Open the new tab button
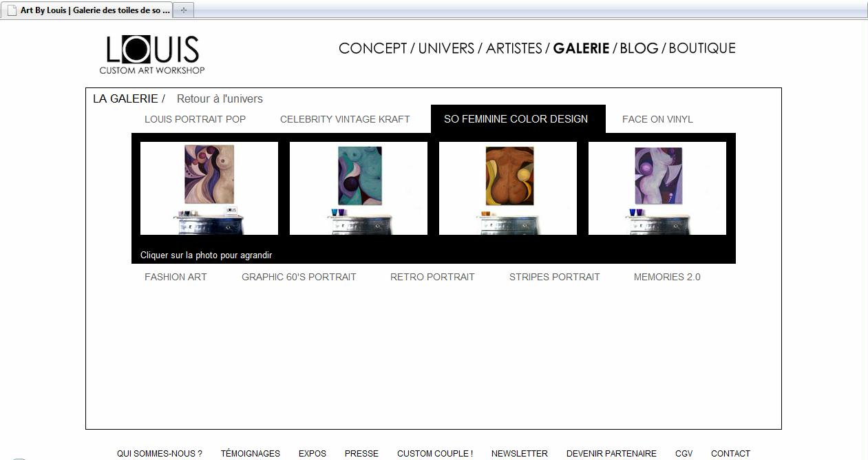Viewport: 868px width, 460px height. (183, 10)
